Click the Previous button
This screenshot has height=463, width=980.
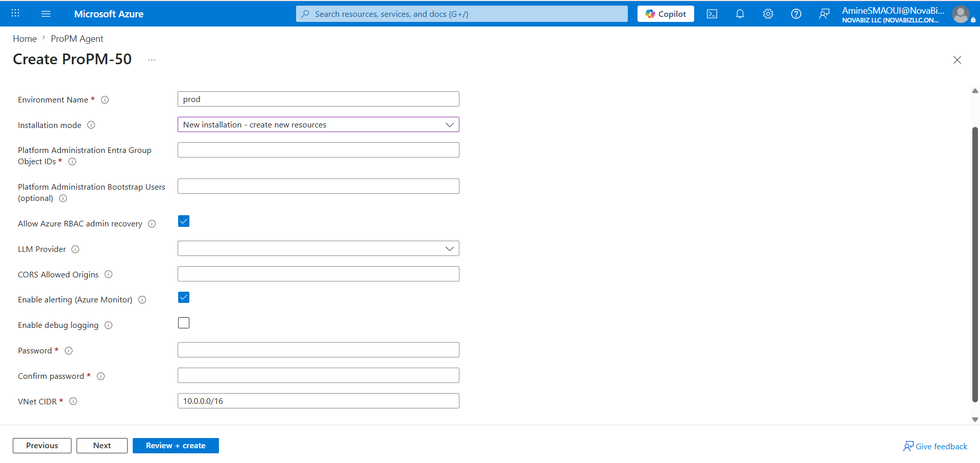pos(42,446)
